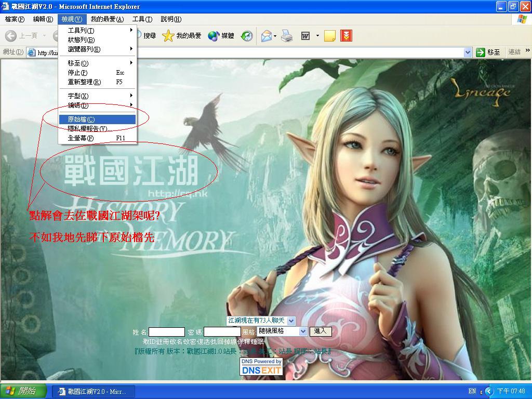Expand the 瀏覽器列(E) submenu
The height and width of the screenshot is (399, 532).
[97, 49]
